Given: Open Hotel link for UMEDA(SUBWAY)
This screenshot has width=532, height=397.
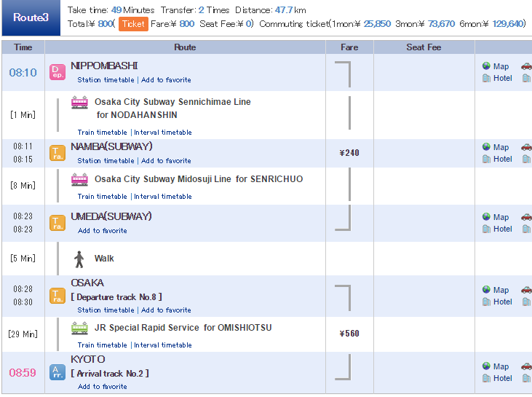Looking at the screenshot, I should pos(502,229).
